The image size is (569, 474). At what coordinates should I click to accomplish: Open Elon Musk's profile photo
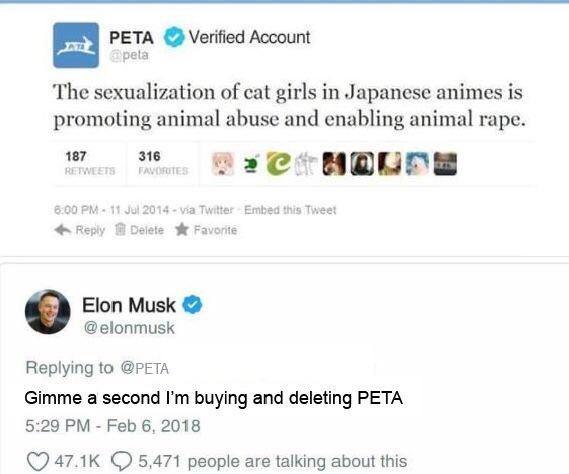(x=48, y=312)
